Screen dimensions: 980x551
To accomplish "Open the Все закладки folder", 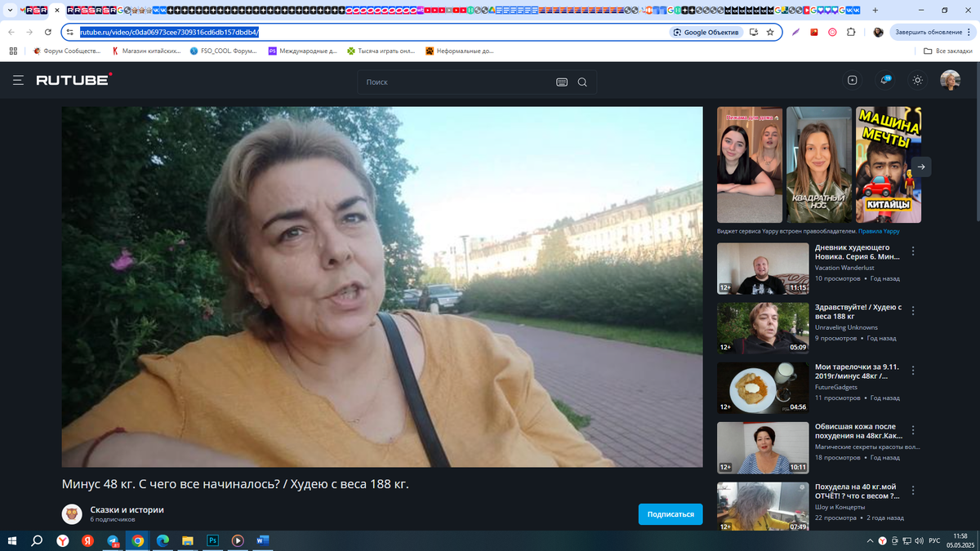I will point(947,51).
